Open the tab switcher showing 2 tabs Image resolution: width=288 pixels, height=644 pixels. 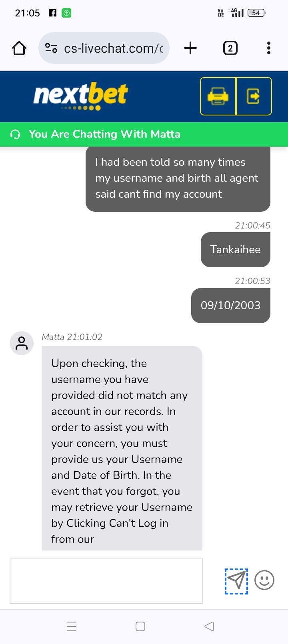(230, 48)
